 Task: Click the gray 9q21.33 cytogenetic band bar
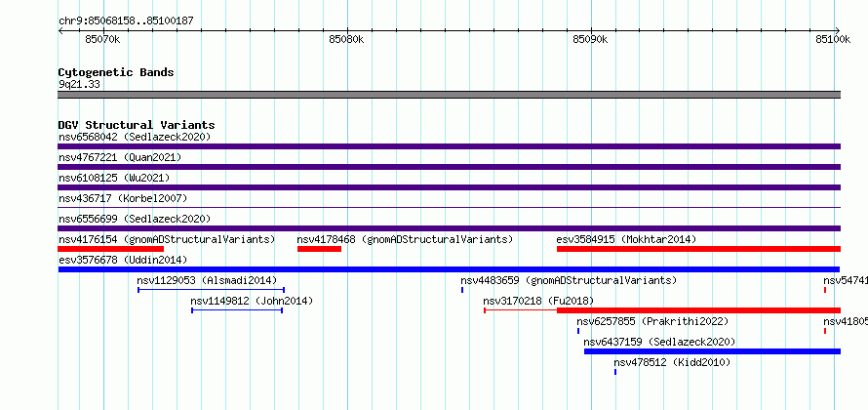point(449,95)
